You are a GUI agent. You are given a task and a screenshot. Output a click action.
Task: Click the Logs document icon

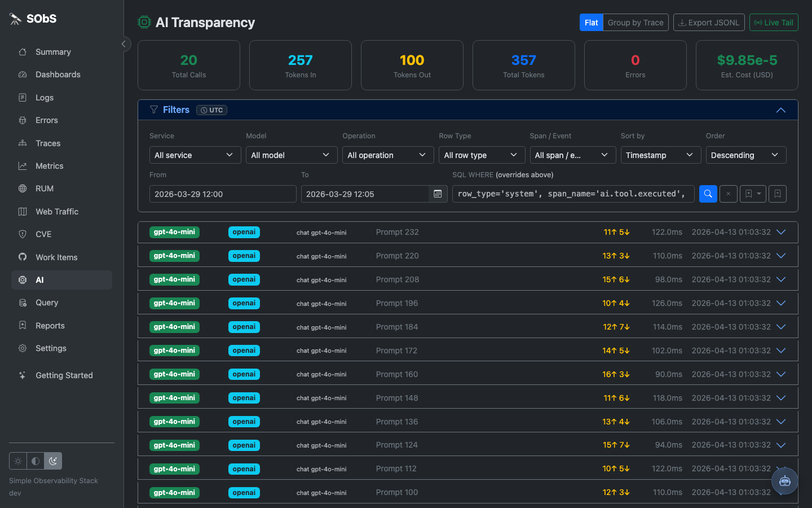click(x=23, y=98)
